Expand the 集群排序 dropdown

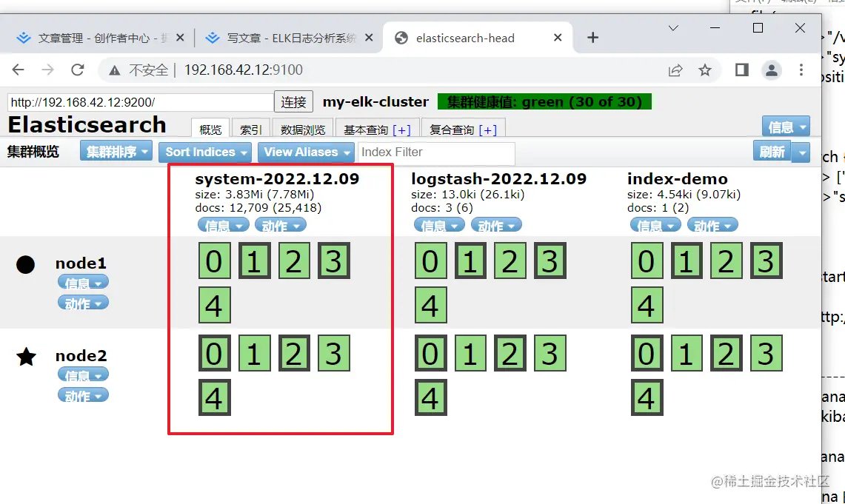[x=116, y=152]
